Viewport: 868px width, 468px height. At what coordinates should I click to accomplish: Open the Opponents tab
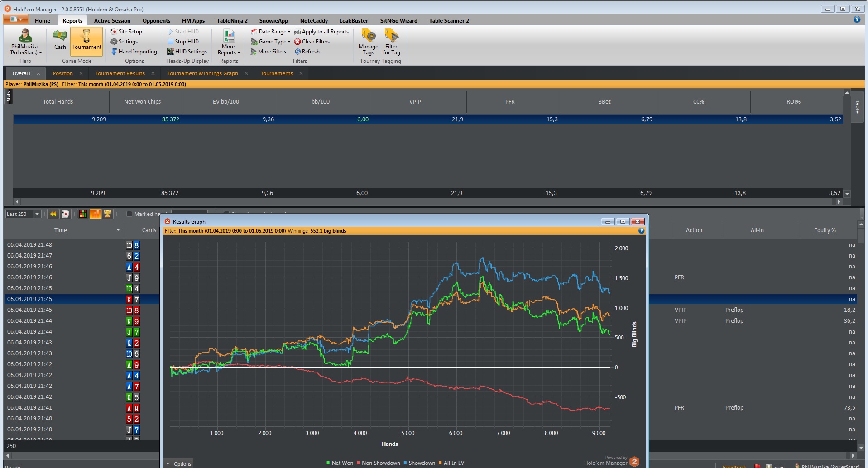coord(156,20)
